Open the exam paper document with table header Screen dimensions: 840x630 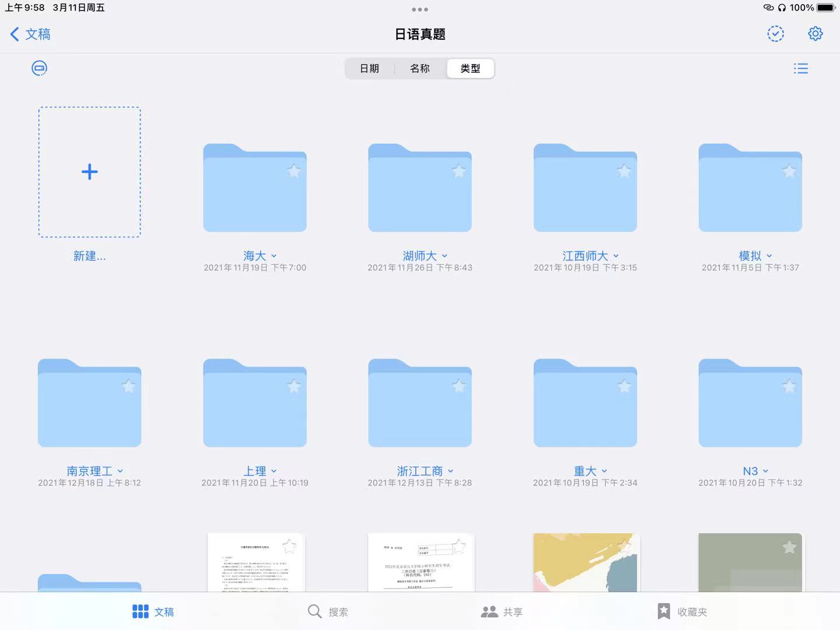[x=421, y=562]
